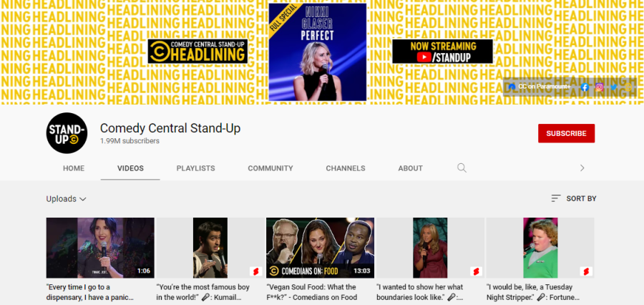Click the Stand-Up channel avatar logo
Image resolution: width=644 pixels, height=305 pixels.
tap(67, 132)
